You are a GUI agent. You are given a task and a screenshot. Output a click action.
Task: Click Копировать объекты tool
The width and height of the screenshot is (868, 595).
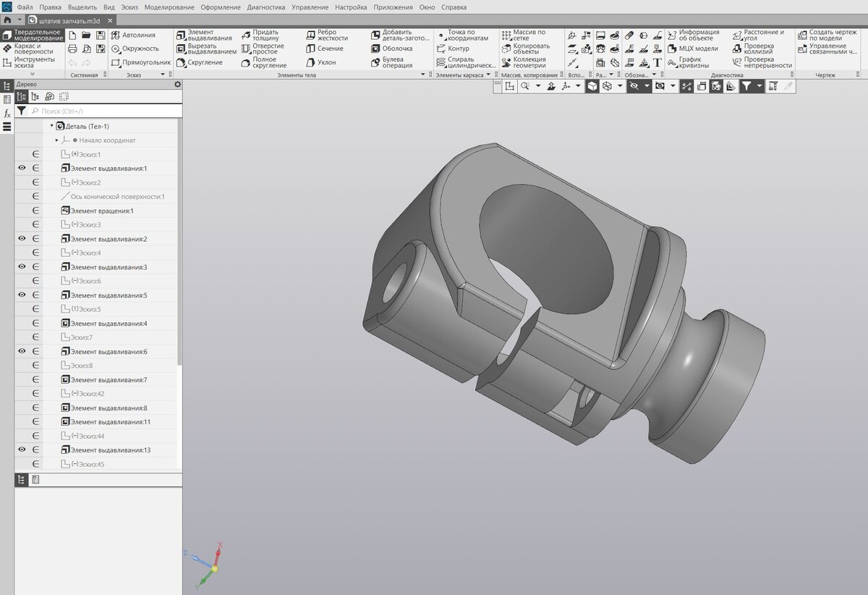click(x=525, y=48)
